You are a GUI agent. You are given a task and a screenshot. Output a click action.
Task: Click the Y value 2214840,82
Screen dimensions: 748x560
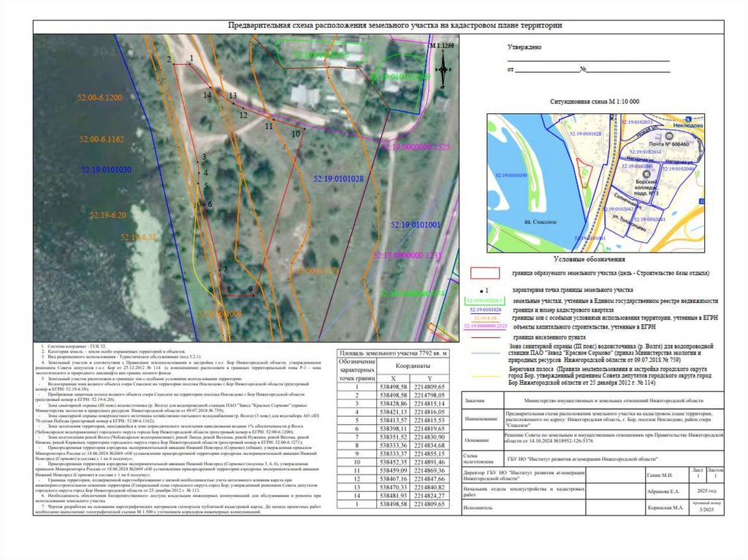[x=429, y=488]
